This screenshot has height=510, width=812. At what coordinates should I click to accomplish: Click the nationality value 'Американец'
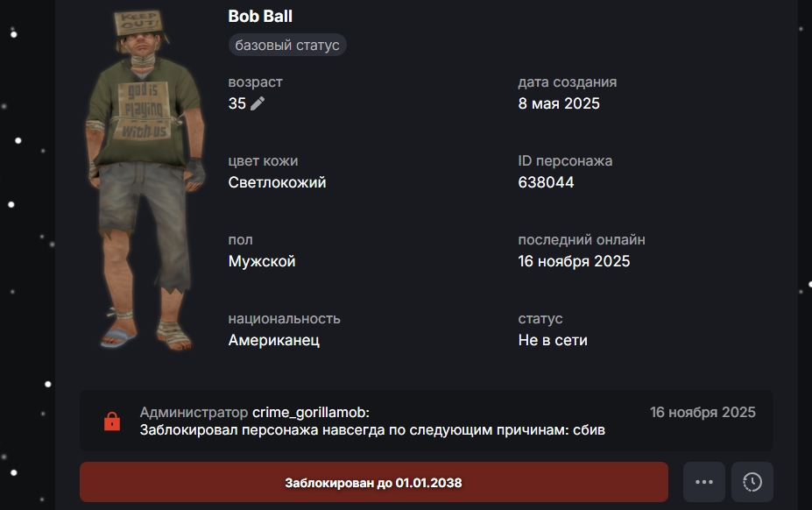274,340
